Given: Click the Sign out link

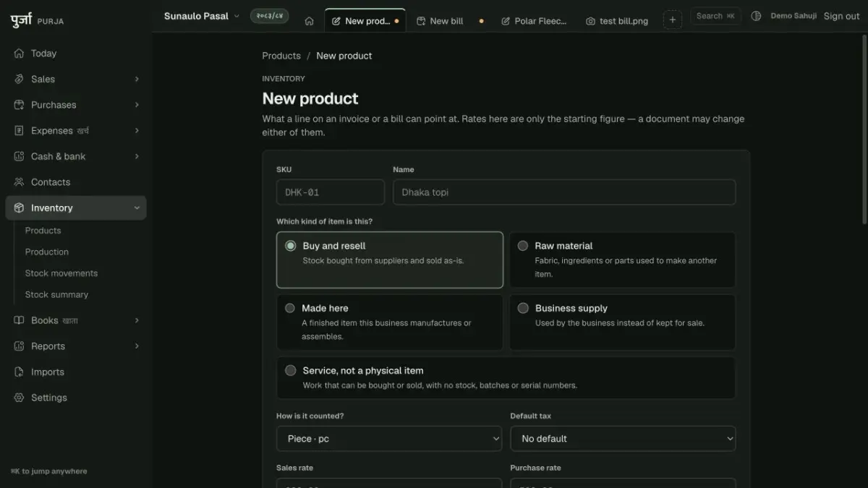Looking at the screenshot, I should [x=842, y=16].
